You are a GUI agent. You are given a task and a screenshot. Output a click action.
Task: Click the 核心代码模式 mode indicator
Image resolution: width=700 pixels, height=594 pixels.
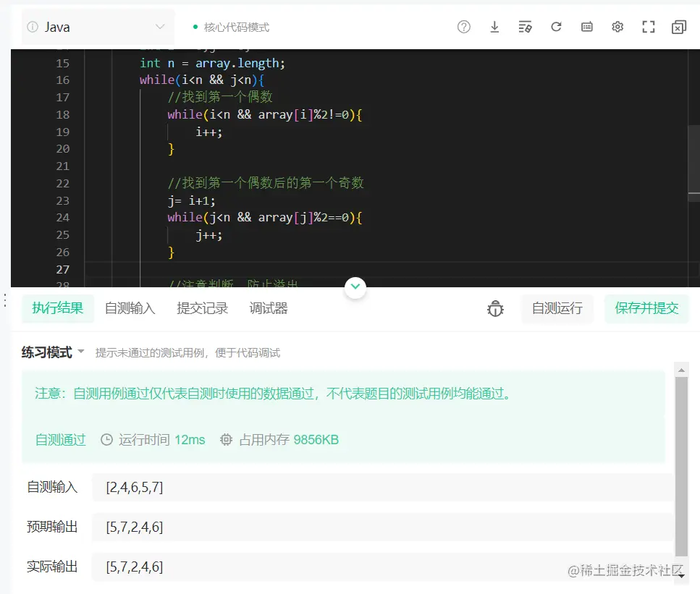[x=231, y=27]
